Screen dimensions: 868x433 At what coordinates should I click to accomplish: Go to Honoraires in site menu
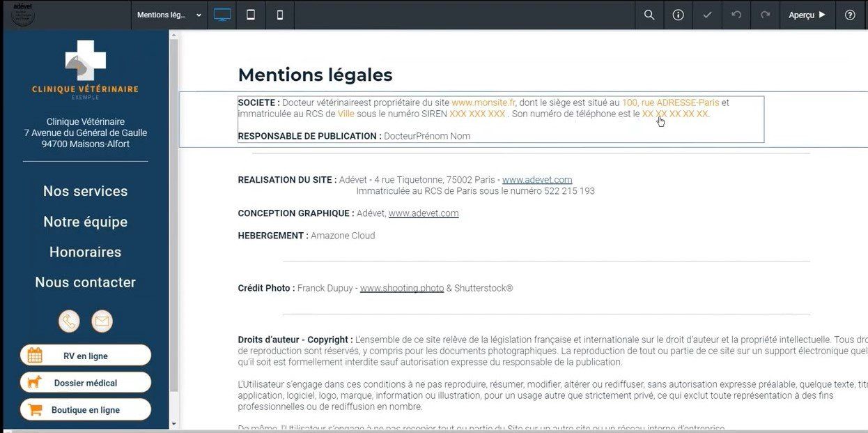[x=86, y=252]
